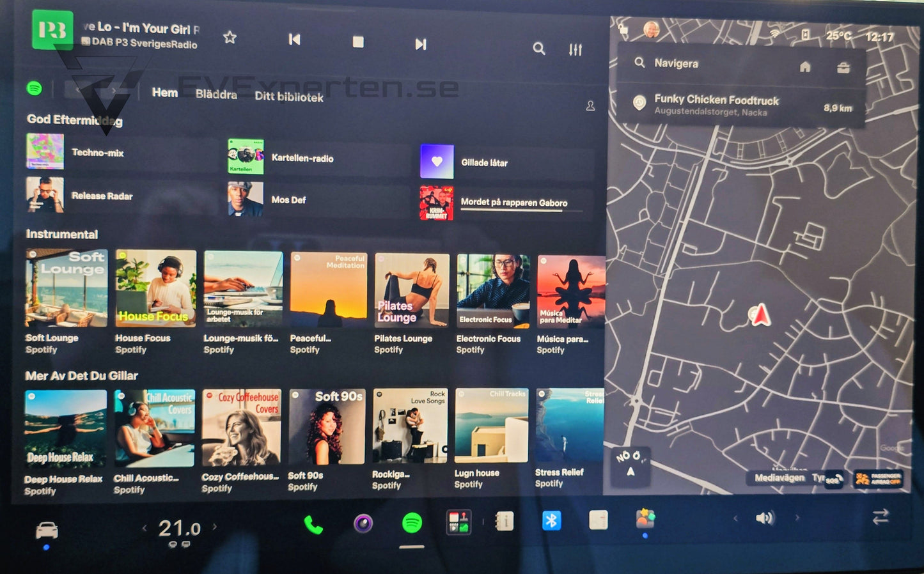Open the Soft 90s playlist cover

click(x=327, y=426)
